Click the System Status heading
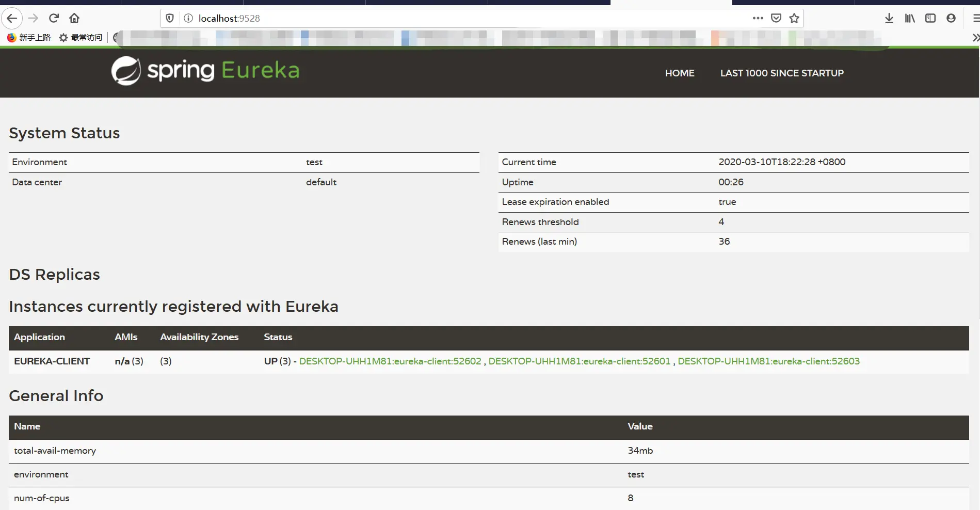Image resolution: width=980 pixels, height=510 pixels. pos(65,133)
